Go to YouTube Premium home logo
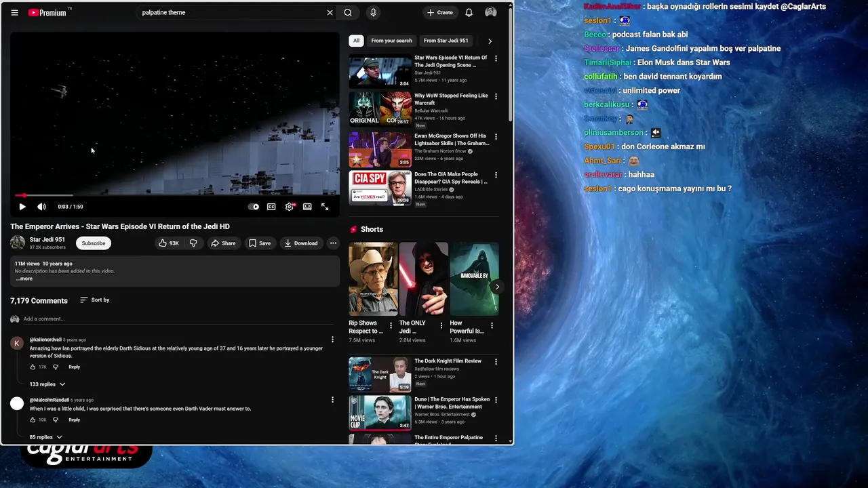The width and height of the screenshot is (868, 488). [x=47, y=13]
